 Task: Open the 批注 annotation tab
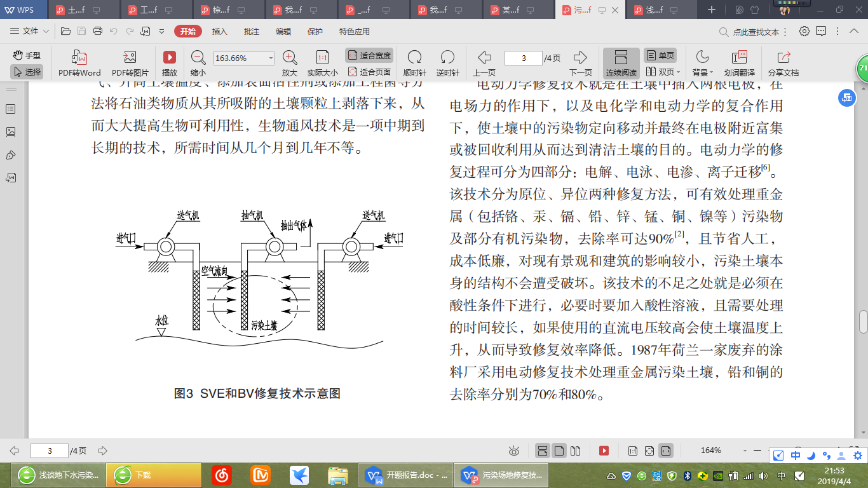(252, 31)
